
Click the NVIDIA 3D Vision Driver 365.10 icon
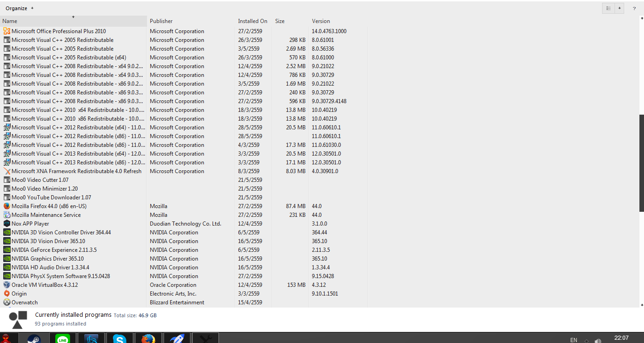[6, 241]
